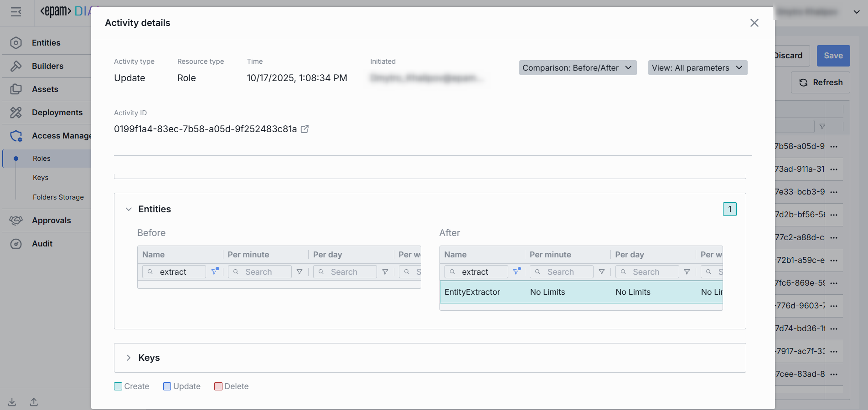This screenshot has height=410, width=868.
Task: Click active filter icon on Before Name column
Action: (x=215, y=272)
